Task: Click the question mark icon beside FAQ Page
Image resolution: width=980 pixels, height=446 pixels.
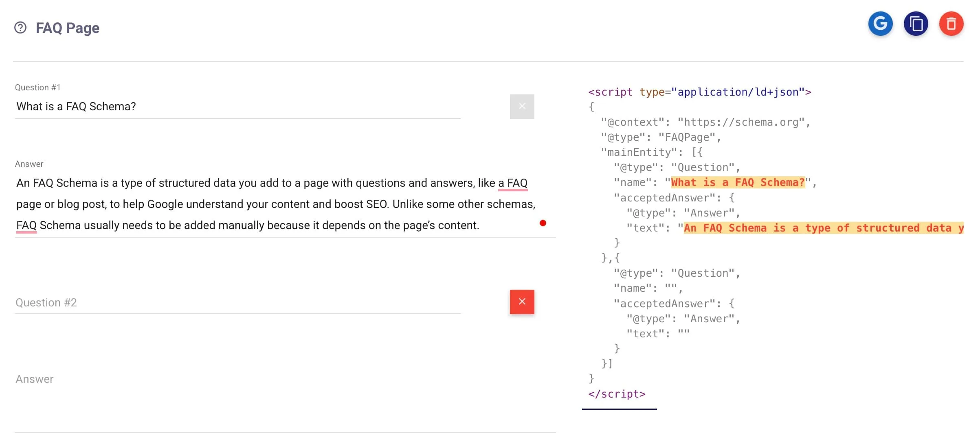Action: tap(20, 28)
